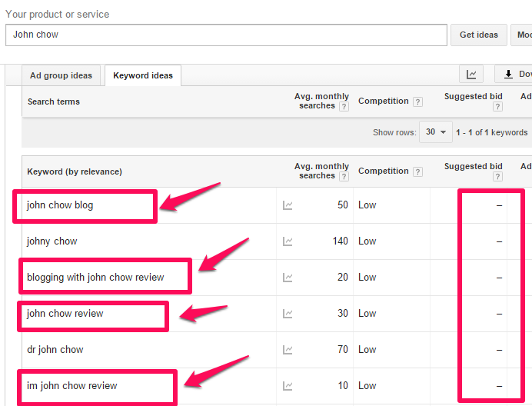Select keyword john chow blog
This screenshot has height=406, width=532.
coord(60,205)
